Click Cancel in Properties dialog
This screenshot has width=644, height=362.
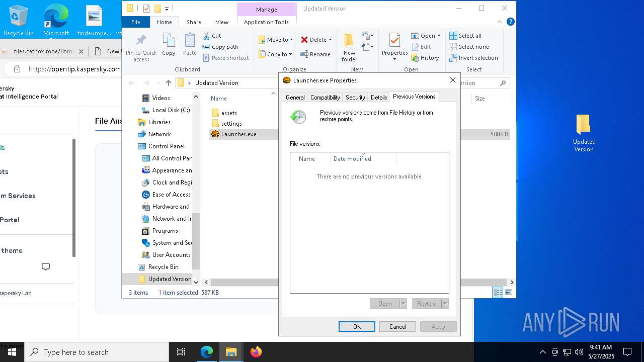(397, 327)
